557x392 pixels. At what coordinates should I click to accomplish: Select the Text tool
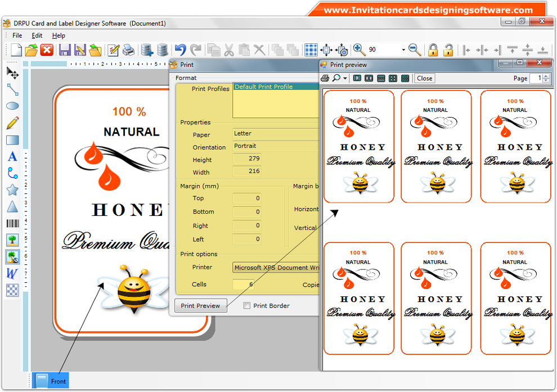click(12, 156)
